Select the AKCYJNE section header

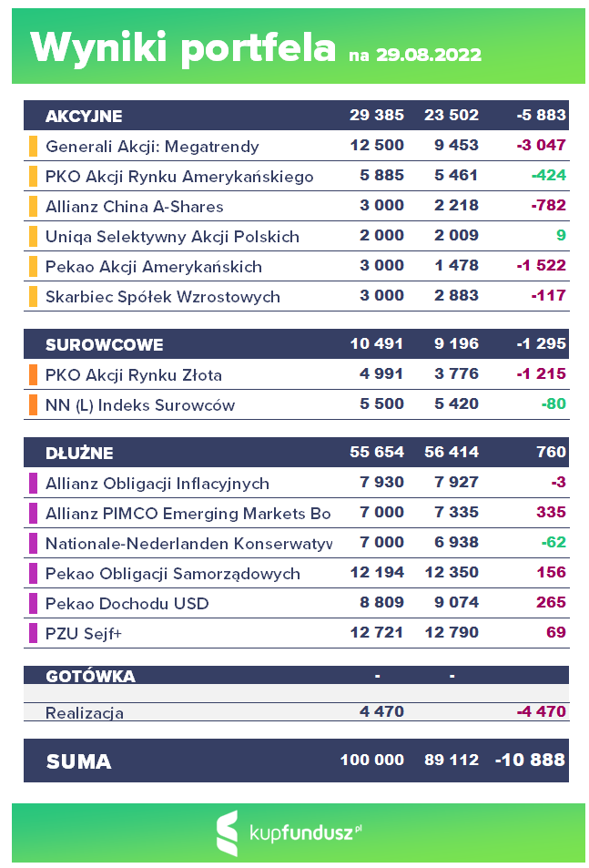click(296, 115)
